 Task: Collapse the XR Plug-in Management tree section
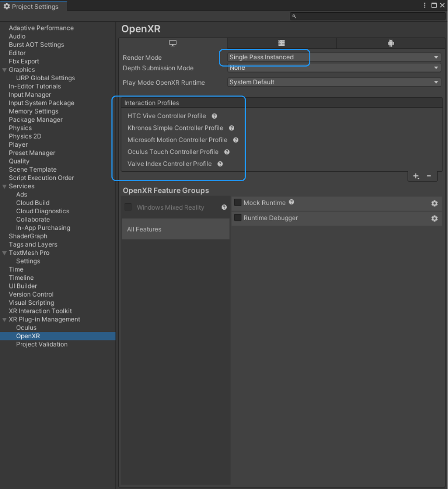point(4,319)
